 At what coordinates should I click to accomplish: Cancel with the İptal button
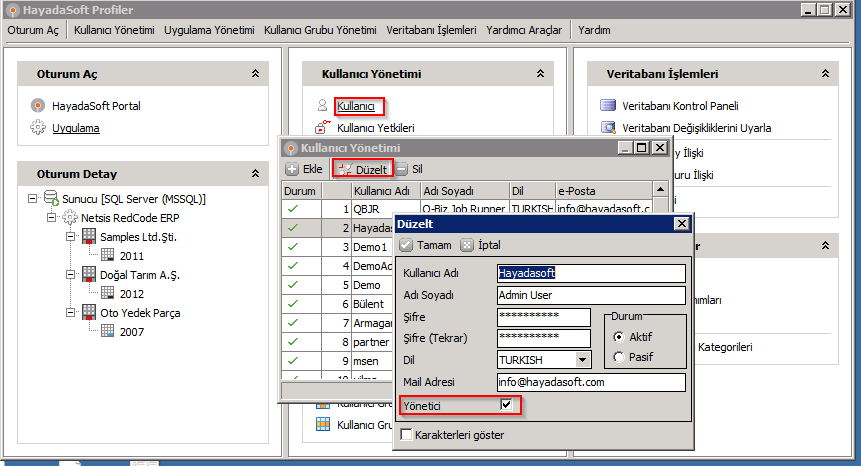[480, 245]
